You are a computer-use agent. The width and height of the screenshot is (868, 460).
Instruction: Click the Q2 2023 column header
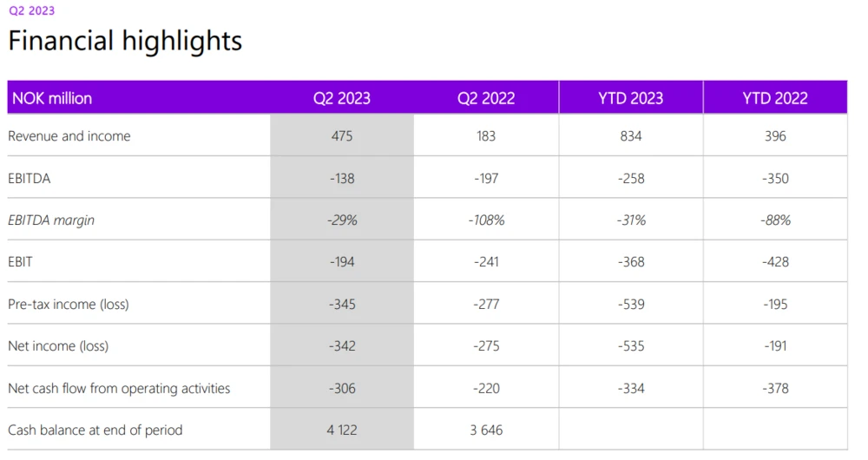pyautogui.click(x=342, y=98)
